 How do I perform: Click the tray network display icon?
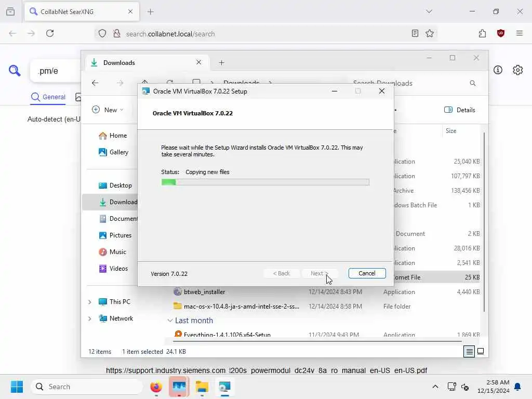tap(451, 387)
